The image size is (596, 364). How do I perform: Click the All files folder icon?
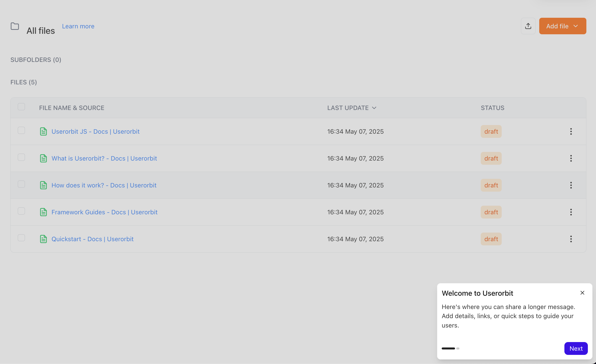[15, 26]
